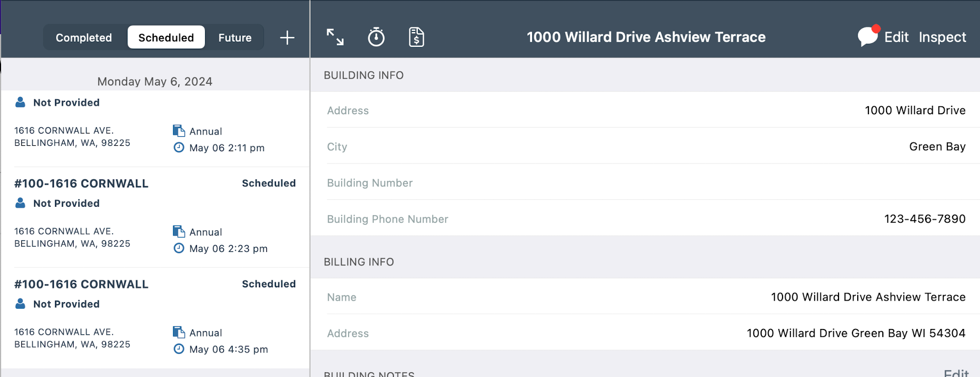Click billing address Green Bay WI 54304
Viewport: 980px width, 377px height.
[x=856, y=333]
